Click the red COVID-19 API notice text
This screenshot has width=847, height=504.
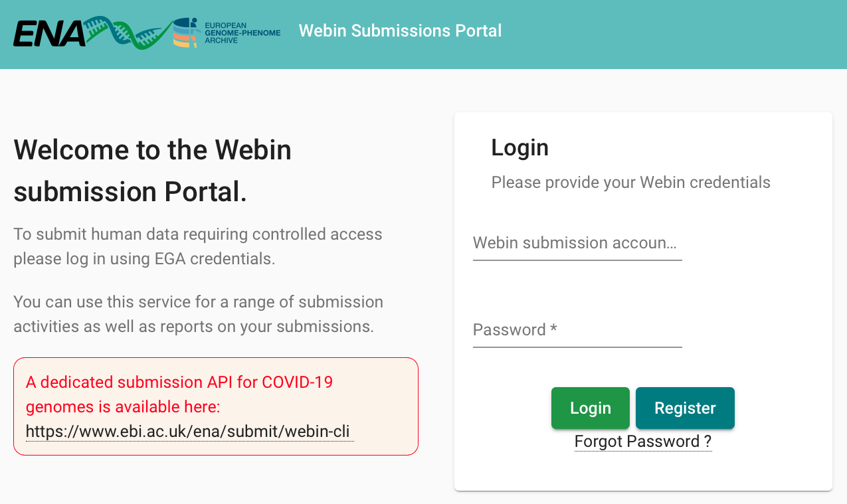[179, 394]
